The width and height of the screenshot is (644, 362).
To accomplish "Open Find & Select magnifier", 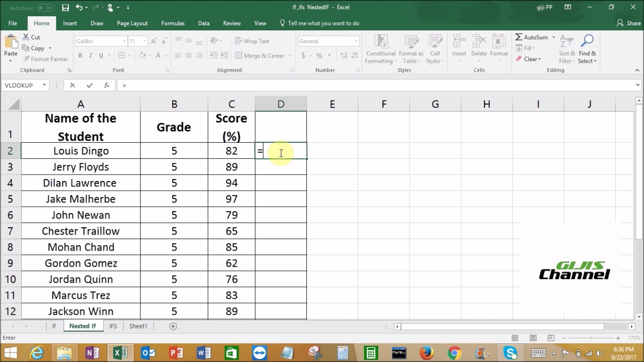I will click(587, 49).
